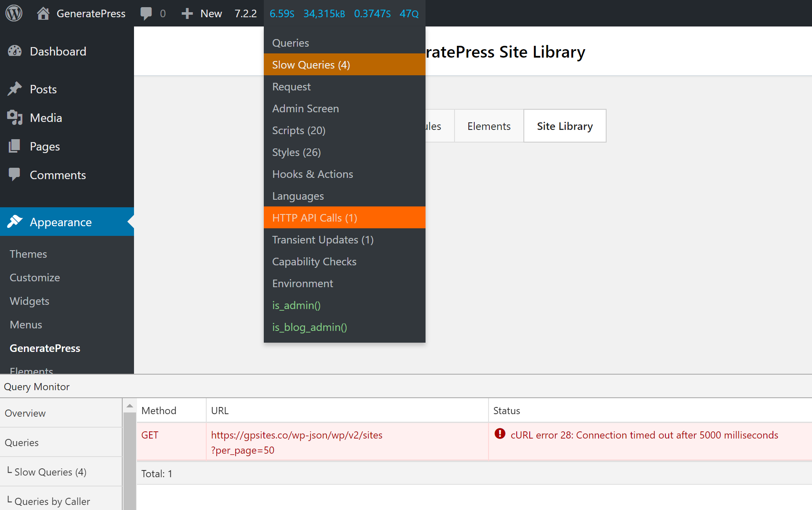Image resolution: width=812 pixels, height=510 pixels.
Task: Select Environment in dropdown menu
Action: [x=344, y=283]
